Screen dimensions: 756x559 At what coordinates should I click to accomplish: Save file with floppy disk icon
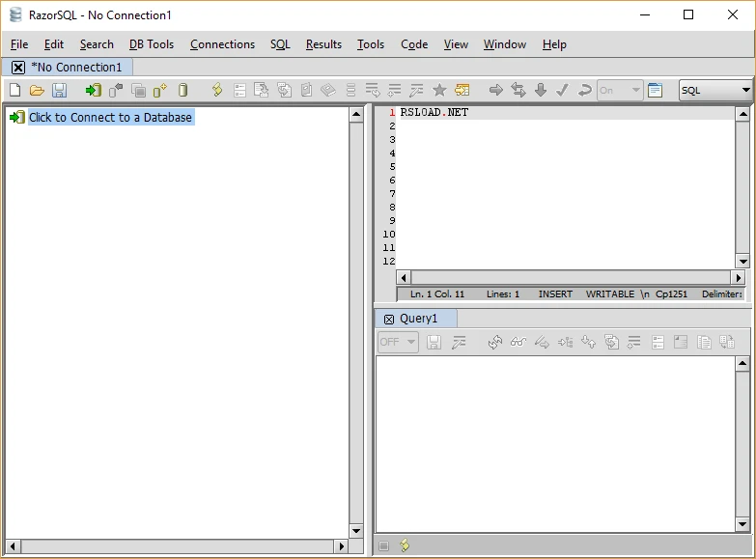[59, 90]
